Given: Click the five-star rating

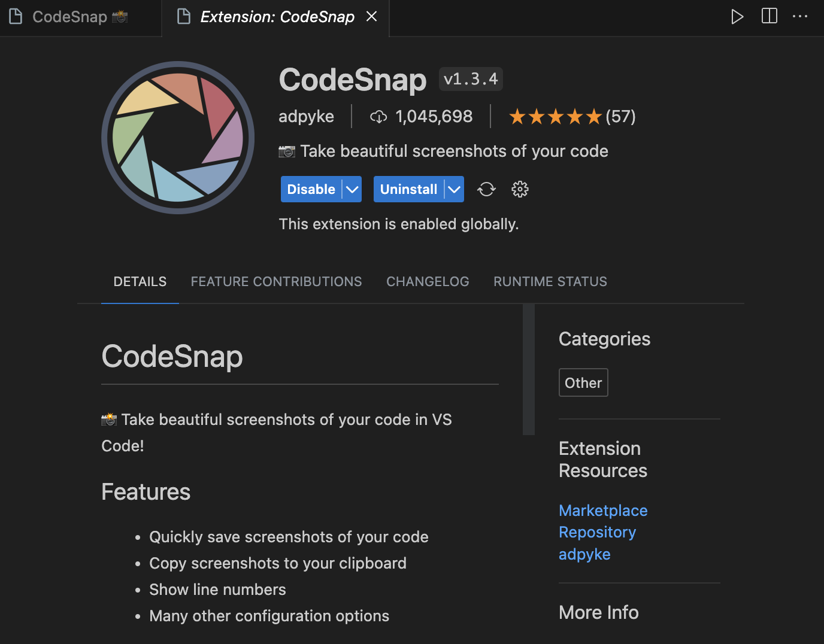Looking at the screenshot, I should pyautogui.click(x=555, y=117).
